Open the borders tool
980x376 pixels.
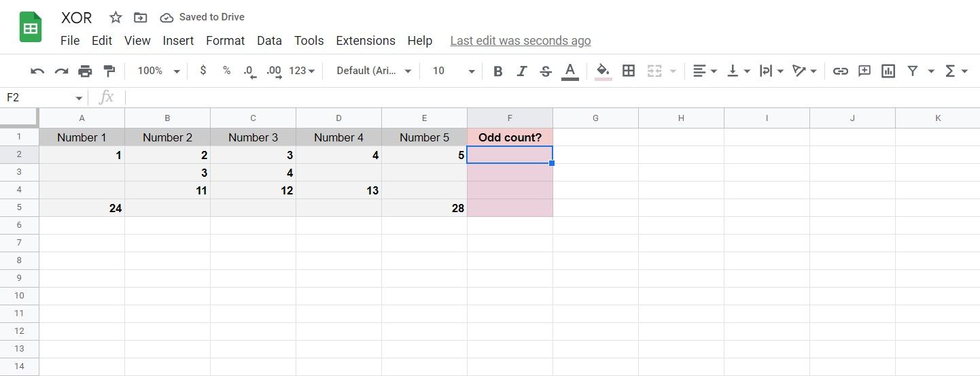click(x=629, y=71)
